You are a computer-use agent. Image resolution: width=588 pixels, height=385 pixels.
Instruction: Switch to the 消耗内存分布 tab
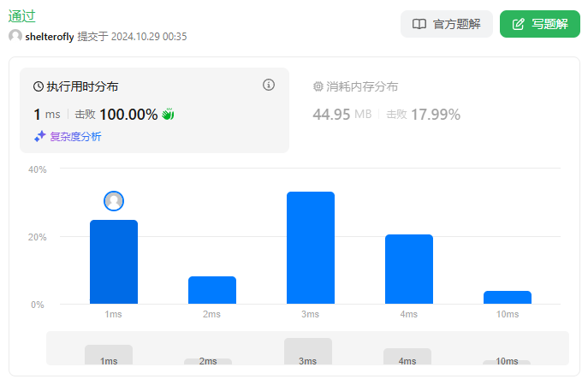[362, 86]
